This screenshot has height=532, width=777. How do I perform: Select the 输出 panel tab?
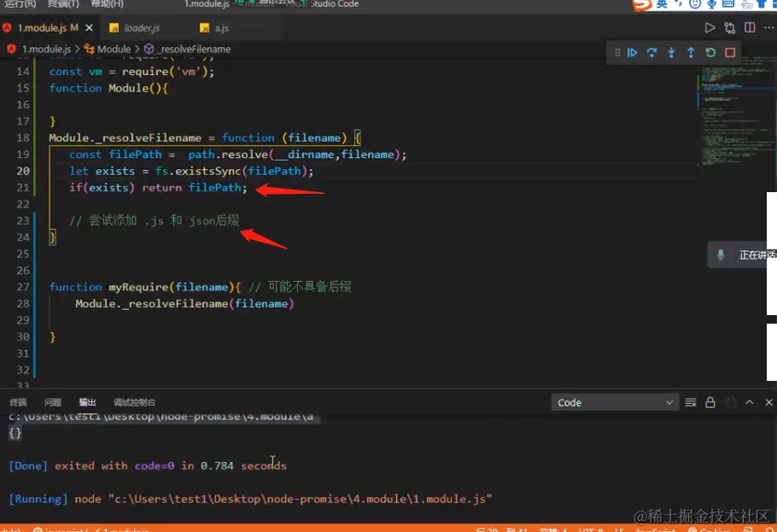87,402
